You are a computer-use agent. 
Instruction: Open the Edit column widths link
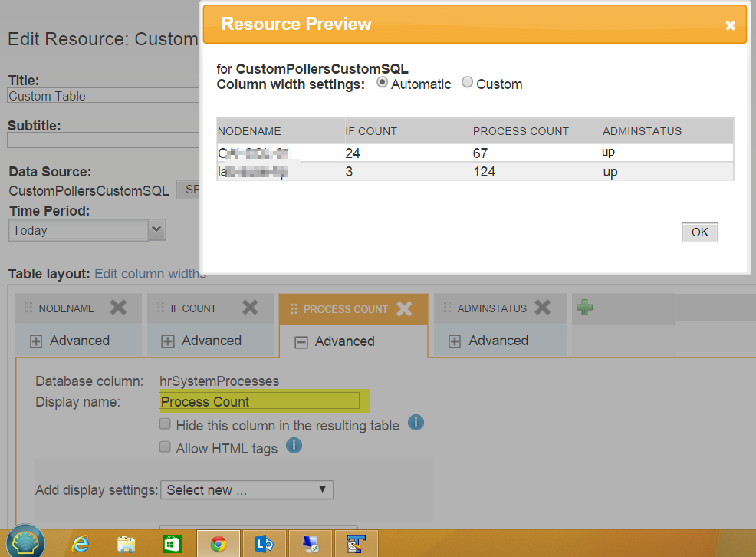pyautogui.click(x=150, y=274)
